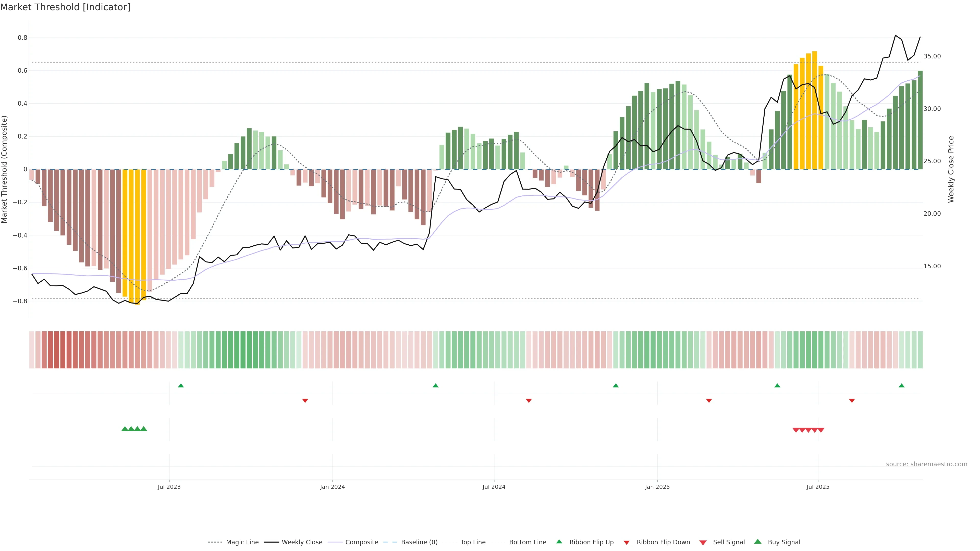Click the Ribbon Flip Up legend triangle icon

(x=559, y=542)
